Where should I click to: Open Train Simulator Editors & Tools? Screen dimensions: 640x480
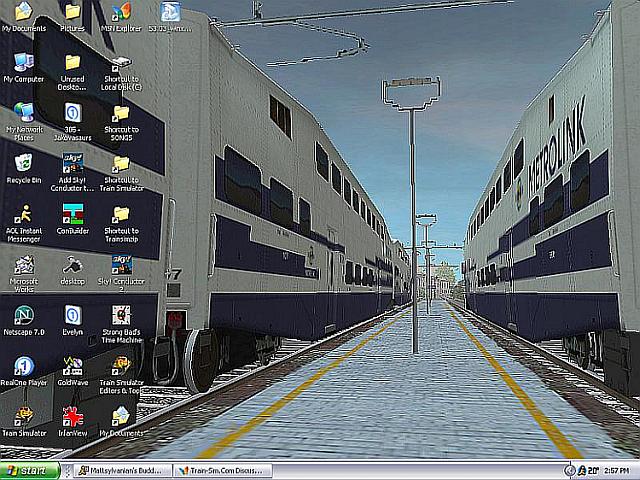pyautogui.click(x=121, y=375)
